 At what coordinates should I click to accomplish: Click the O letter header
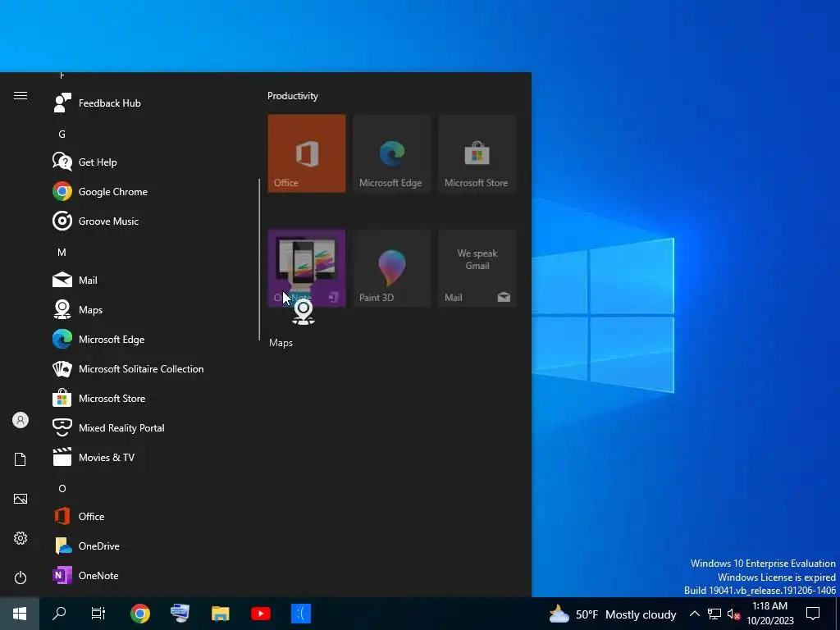click(62, 488)
